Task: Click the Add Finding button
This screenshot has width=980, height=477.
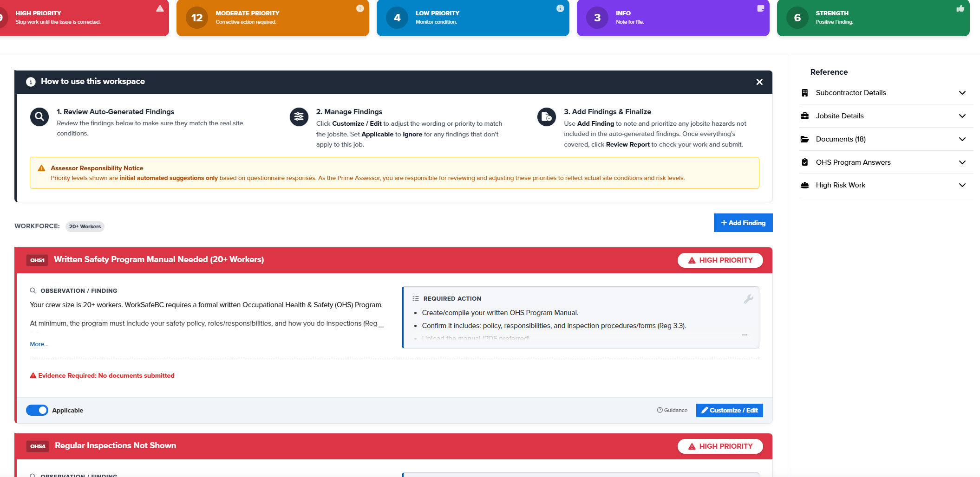Action: pos(743,223)
